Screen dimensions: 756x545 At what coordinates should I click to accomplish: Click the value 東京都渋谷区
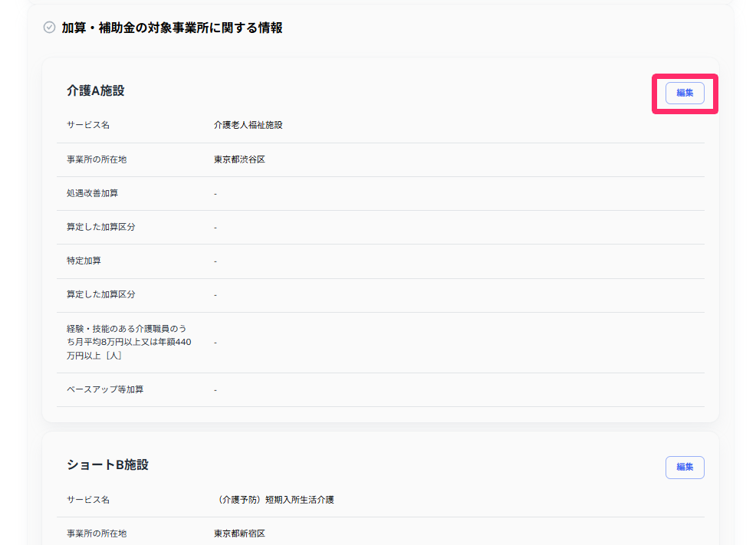pos(240,159)
